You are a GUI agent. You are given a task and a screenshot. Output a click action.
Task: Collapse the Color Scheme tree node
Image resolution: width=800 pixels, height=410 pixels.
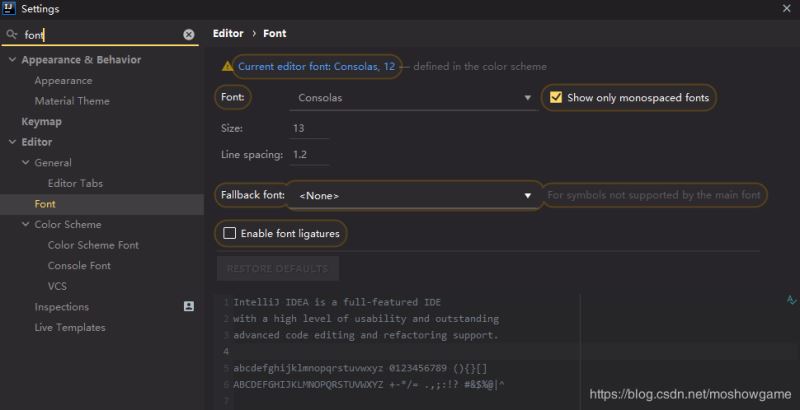click(25, 225)
